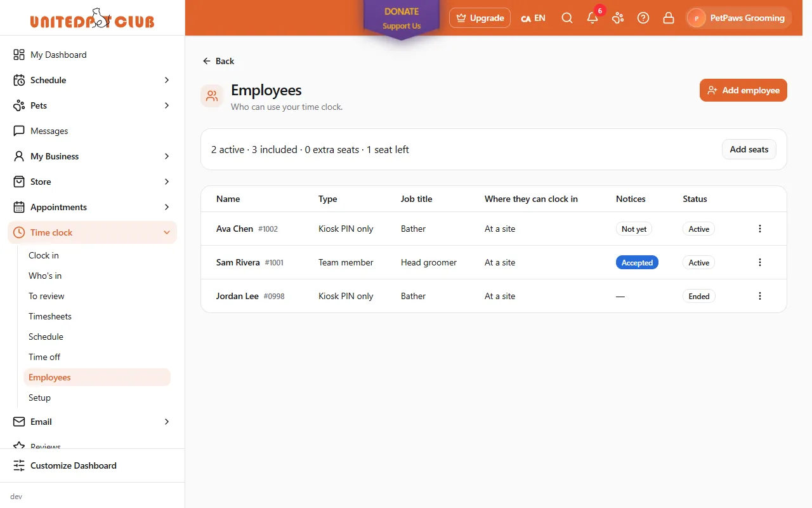Collapse the Time clock chevron

pos(167,232)
